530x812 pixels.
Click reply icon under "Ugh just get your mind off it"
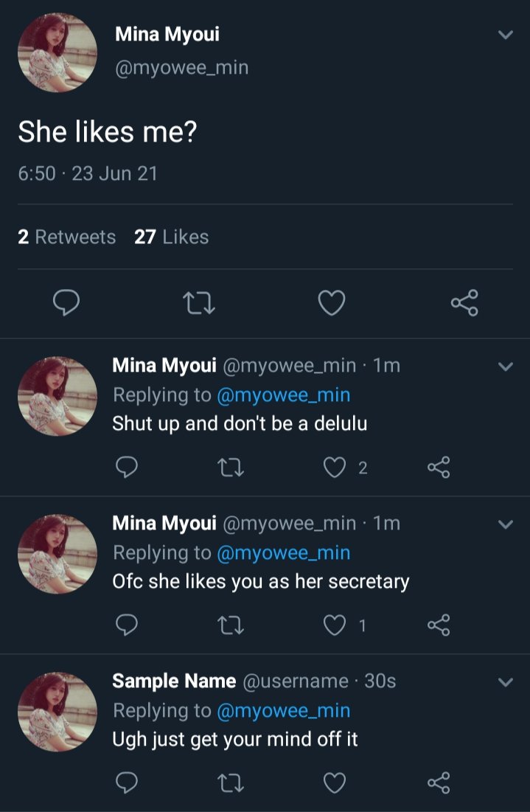126,782
